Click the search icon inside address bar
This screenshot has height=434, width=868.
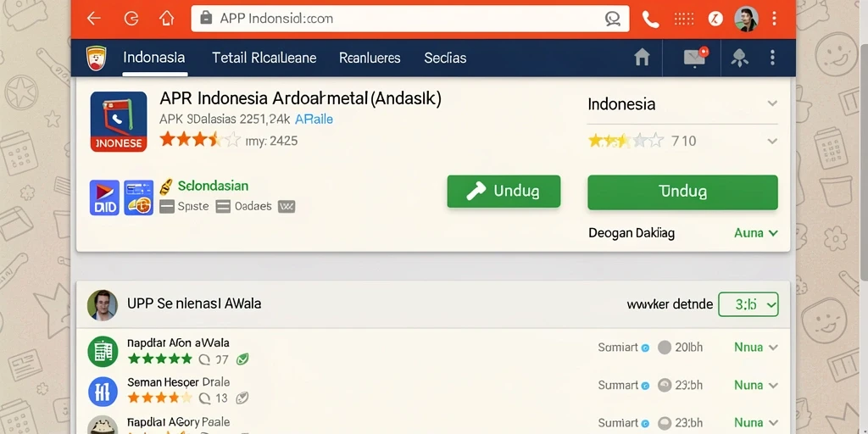tap(612, 19)
